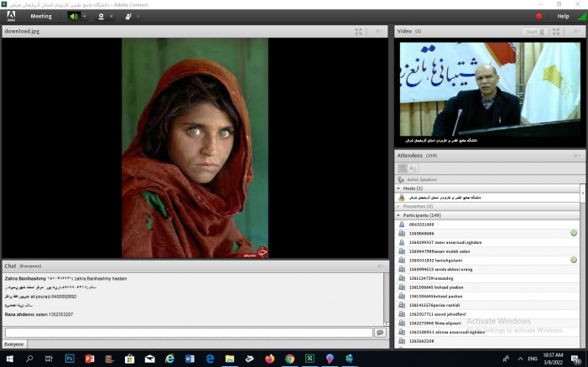Click the send chat message icon
588x367 pixels.
coord(380,333)
